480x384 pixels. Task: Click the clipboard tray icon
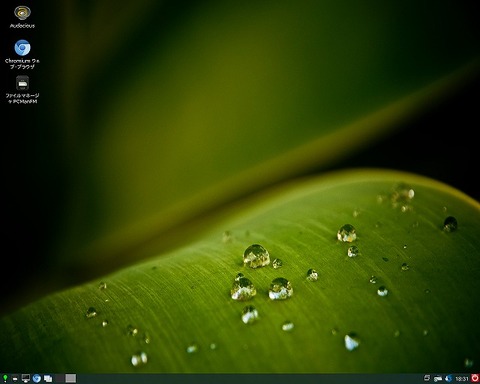(427, 378)
